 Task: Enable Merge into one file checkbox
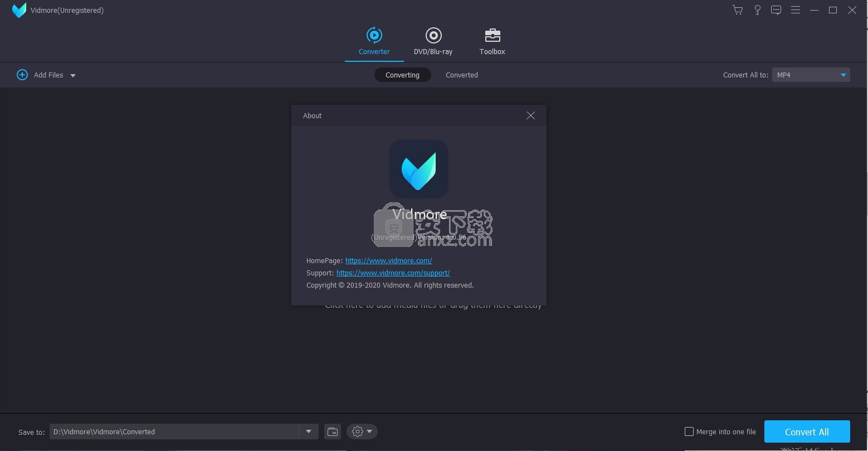click(689, 431)
